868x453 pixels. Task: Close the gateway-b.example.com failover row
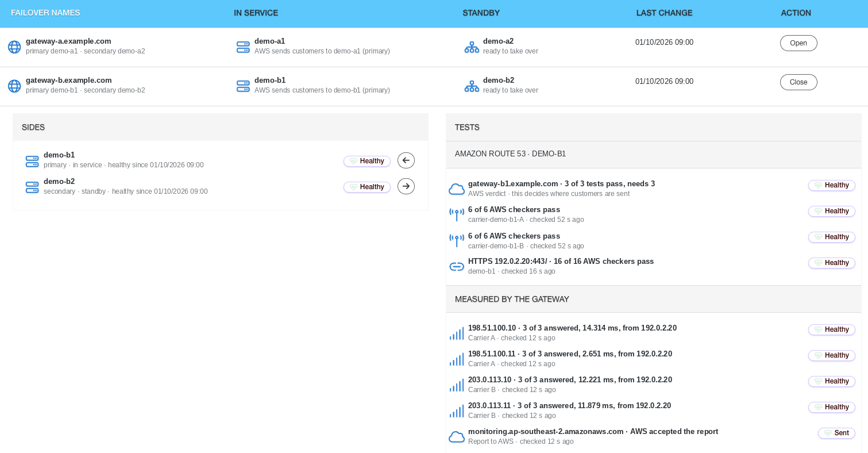pyautogui.click(x=798, y=82)
